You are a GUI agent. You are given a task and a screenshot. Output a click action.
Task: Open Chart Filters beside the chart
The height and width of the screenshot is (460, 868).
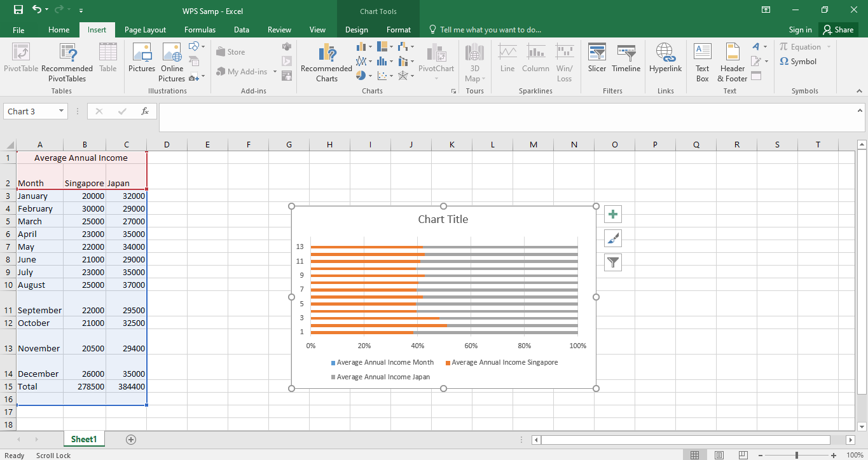point(612,262)
